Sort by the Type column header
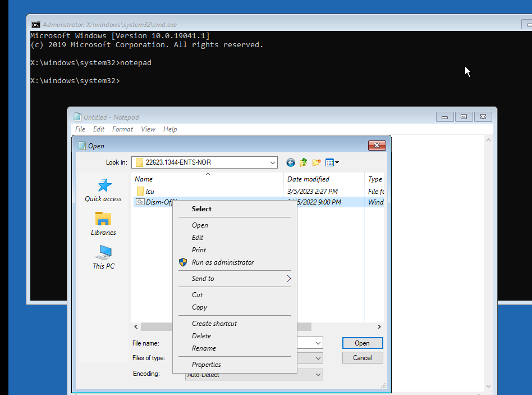The image size is (532, 395). pos(374,179)
